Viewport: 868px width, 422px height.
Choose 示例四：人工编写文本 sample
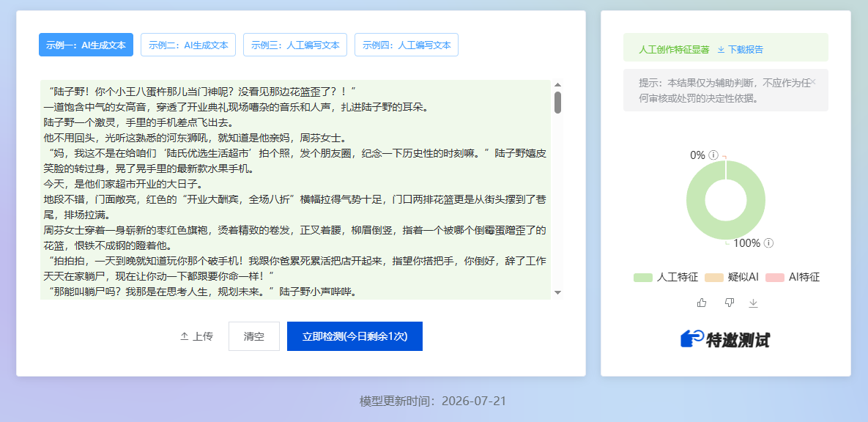tap(407, 45)
